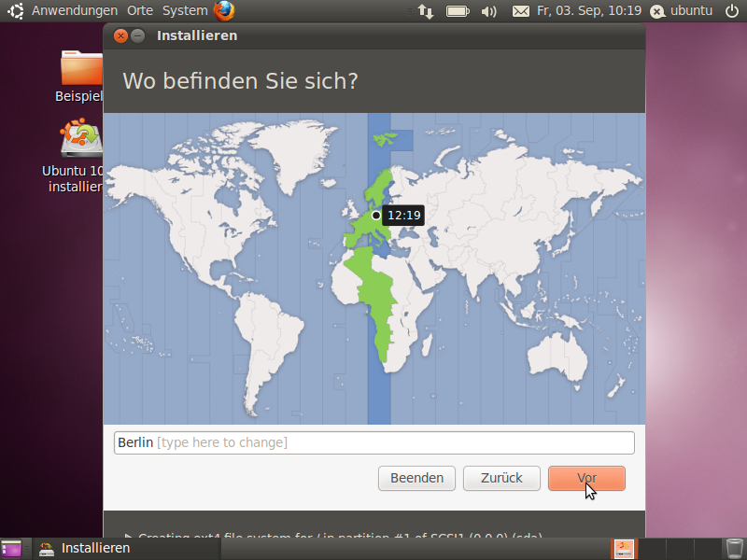Open the battery status indicator
This screenshot has height=560, width=747.
point(457,10)
